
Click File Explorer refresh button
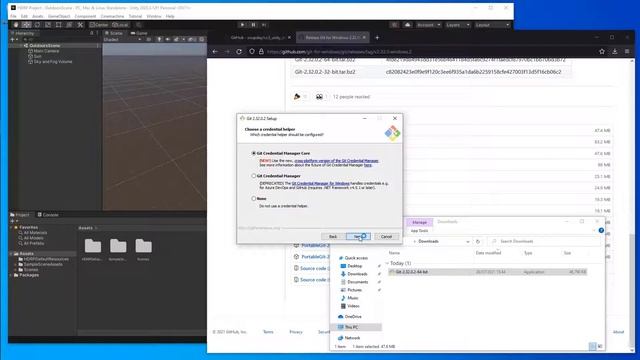point(478,242)
